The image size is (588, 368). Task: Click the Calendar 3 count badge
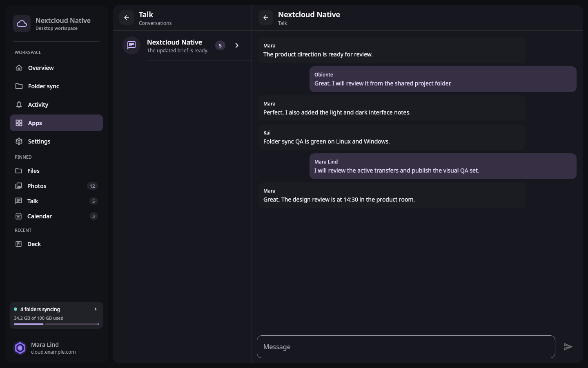pos(94,216)
